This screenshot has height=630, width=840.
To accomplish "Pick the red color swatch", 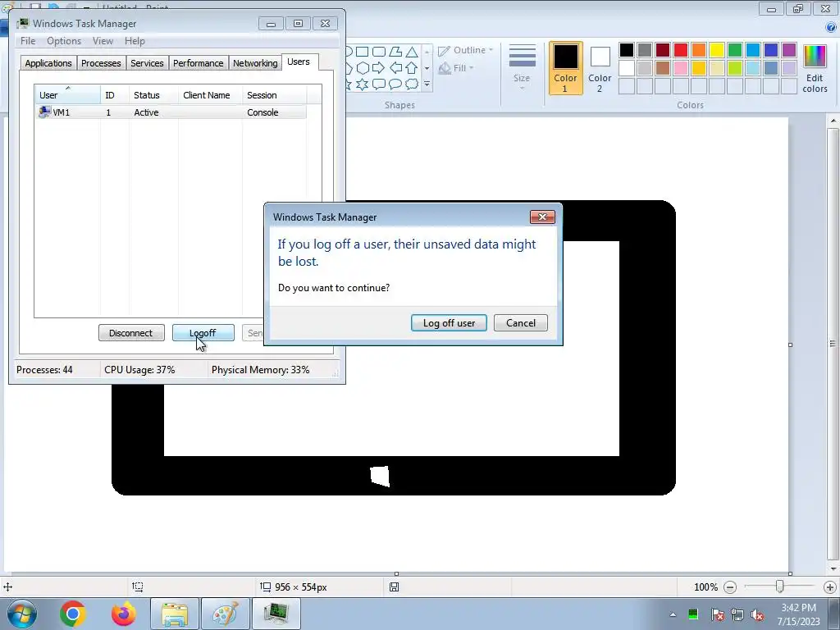I will click(x=681, y=50).
